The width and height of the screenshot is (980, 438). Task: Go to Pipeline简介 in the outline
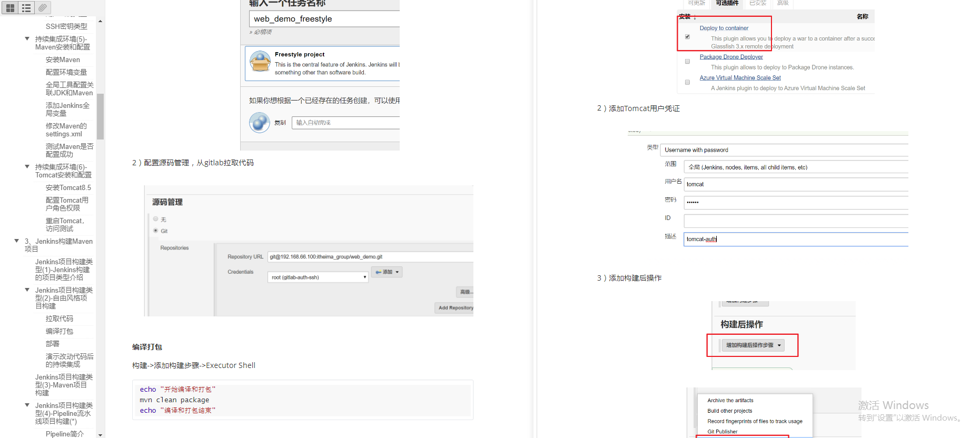pyautogui.click(x=64, y=434)
